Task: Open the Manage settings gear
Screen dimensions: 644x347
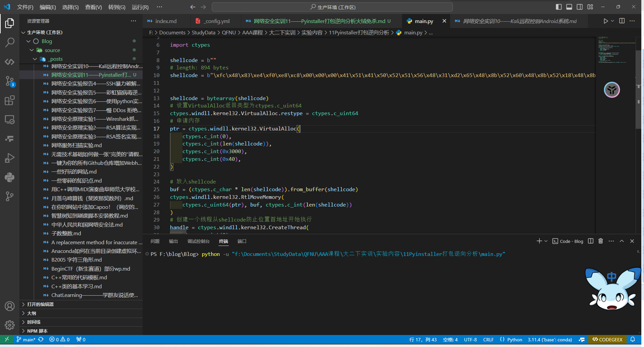Action: [10, 325]
